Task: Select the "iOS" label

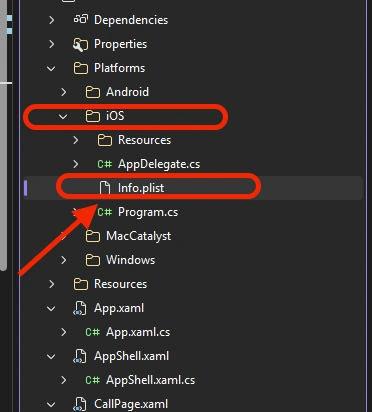Action: point(115,116)
